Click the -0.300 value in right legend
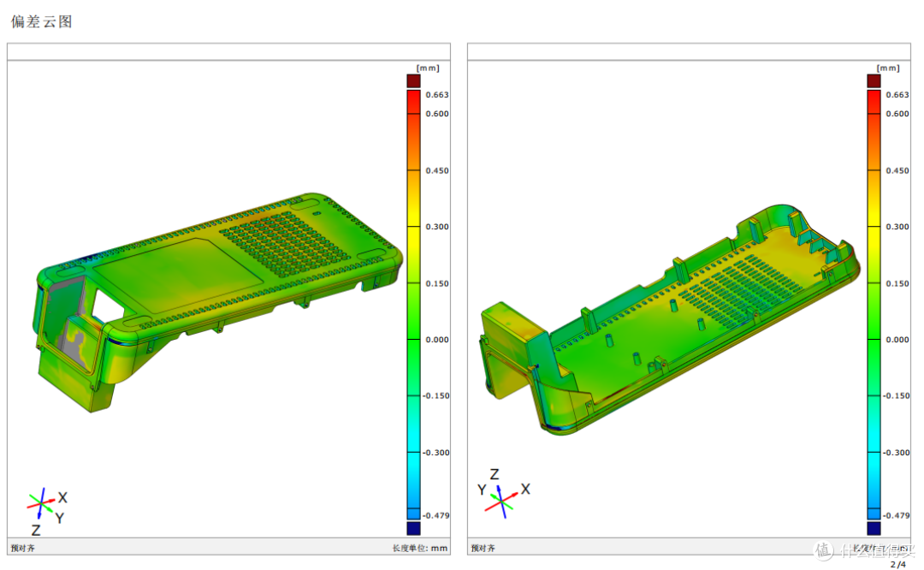The height and width of the screenshot is (570, 924). pos(896,453)
